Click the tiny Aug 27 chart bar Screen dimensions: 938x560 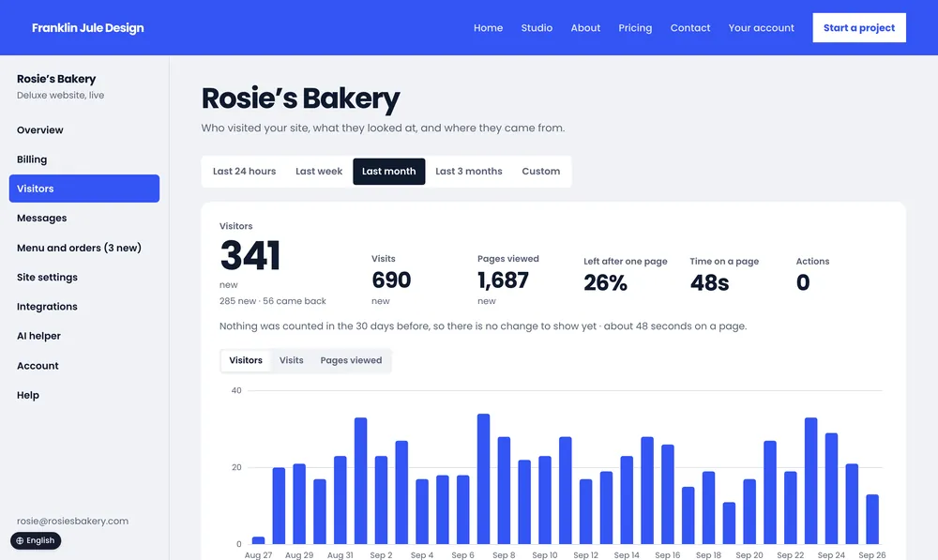tap(259, 540)
